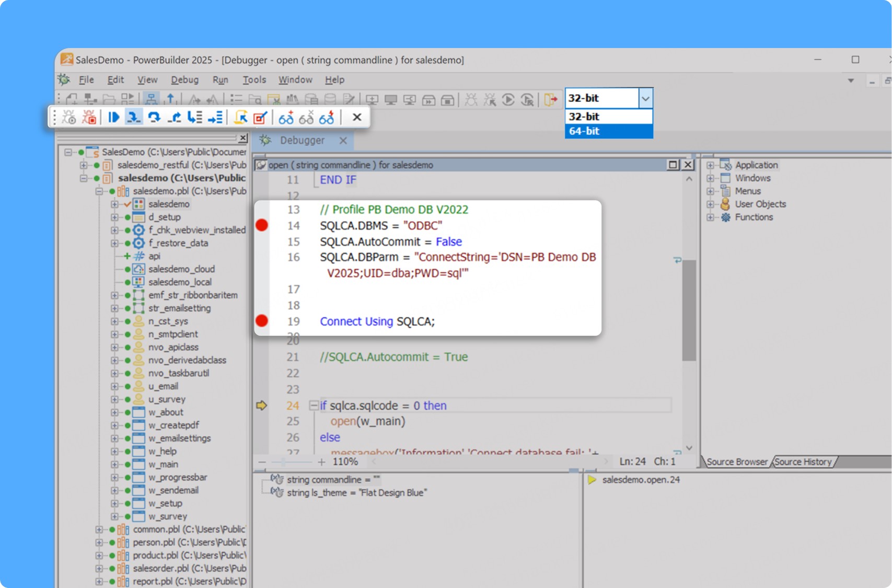Expand the Application node in Source Browser
892x588 pixels.
coord(710,165)
